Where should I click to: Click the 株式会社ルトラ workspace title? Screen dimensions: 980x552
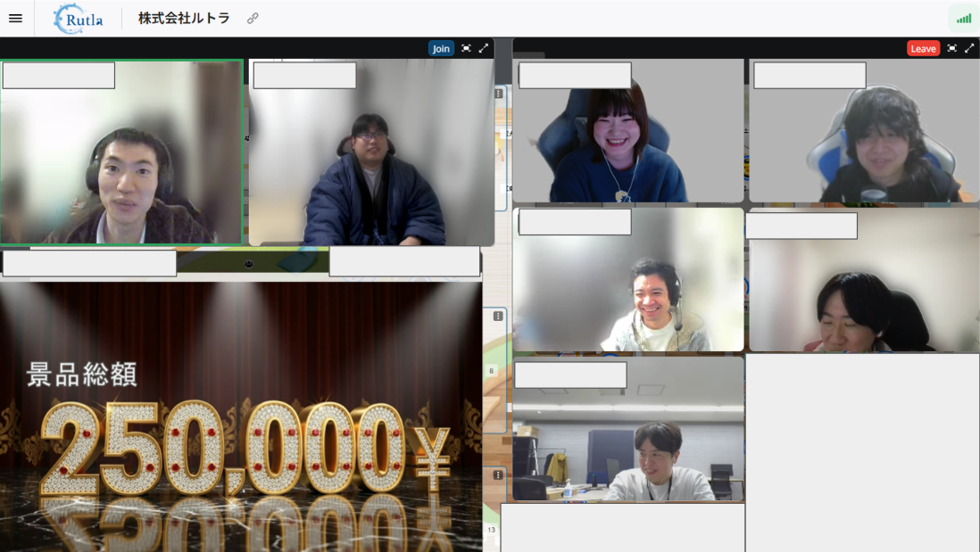tap(185, 19)
